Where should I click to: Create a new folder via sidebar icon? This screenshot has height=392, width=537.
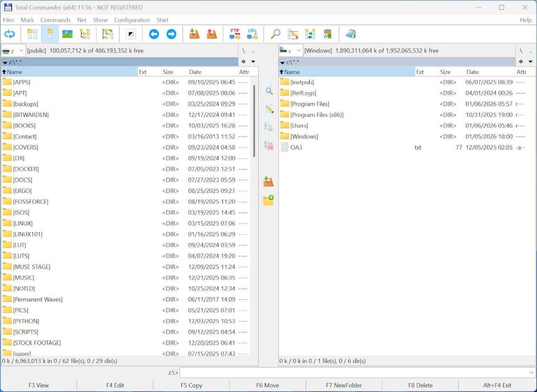(268, 200)
